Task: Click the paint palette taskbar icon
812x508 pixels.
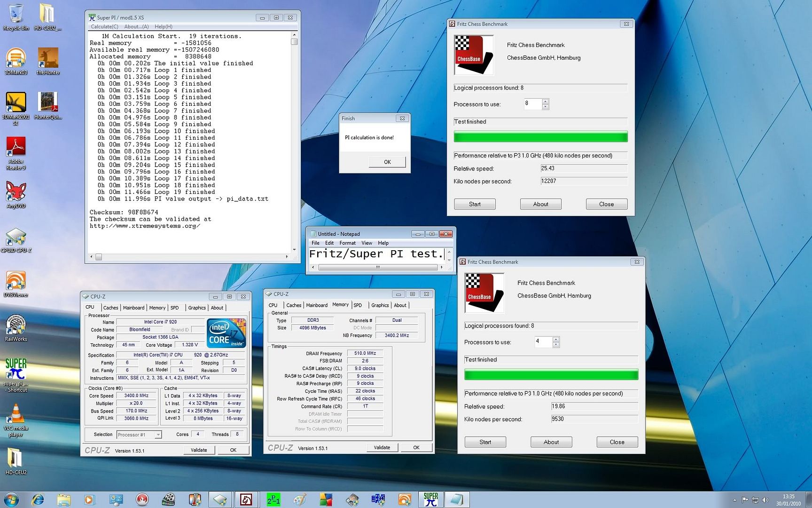Action: (299, 500)
